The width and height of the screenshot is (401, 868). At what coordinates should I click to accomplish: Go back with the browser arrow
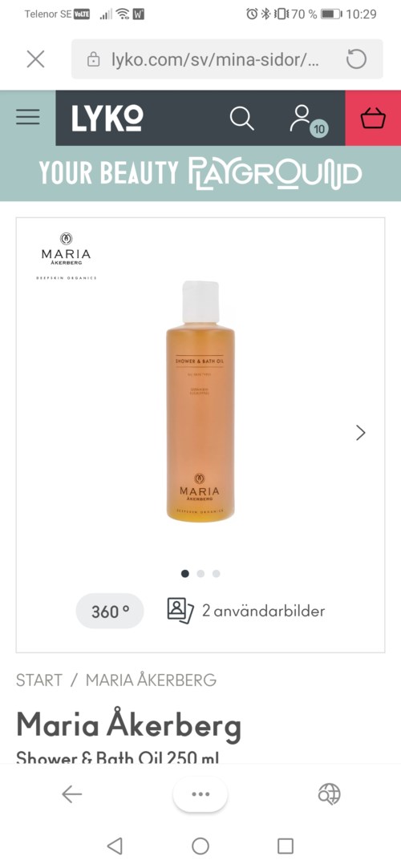[71, 794]
